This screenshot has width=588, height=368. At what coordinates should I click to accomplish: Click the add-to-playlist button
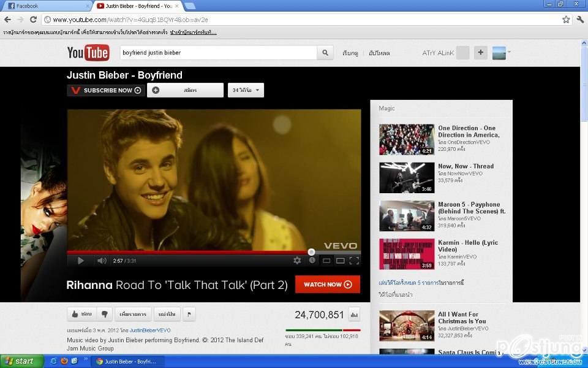(133, 314)
